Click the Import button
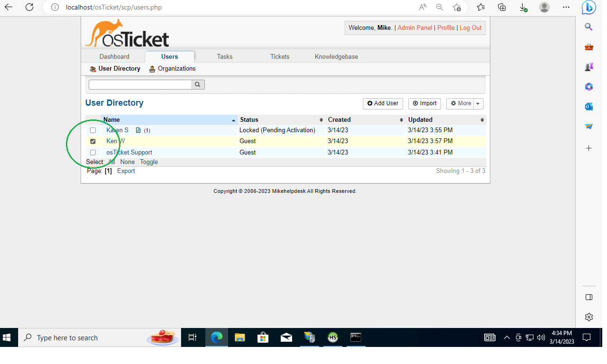This screenshot has width=607, height=364. pos(424,103)
